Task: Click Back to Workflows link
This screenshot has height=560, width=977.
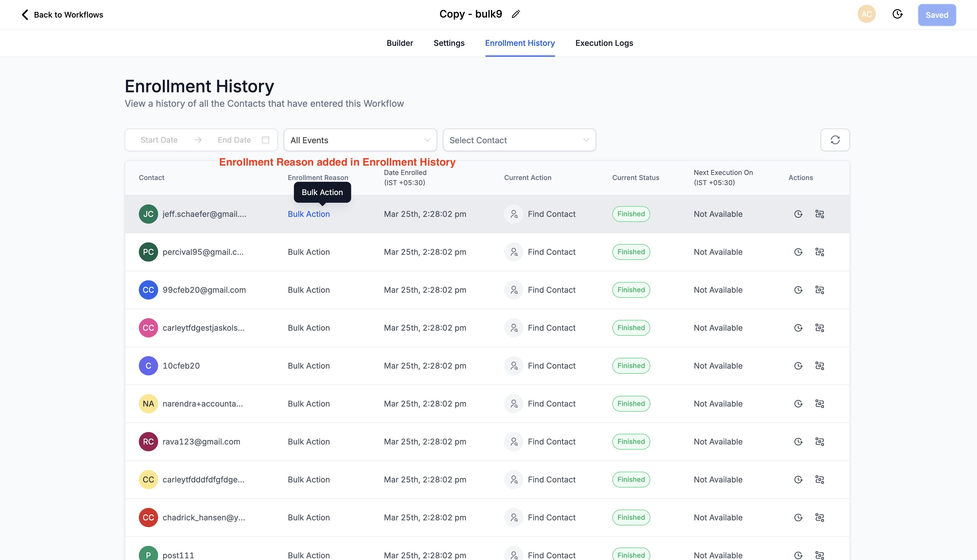Action: [x=62, y=15]
